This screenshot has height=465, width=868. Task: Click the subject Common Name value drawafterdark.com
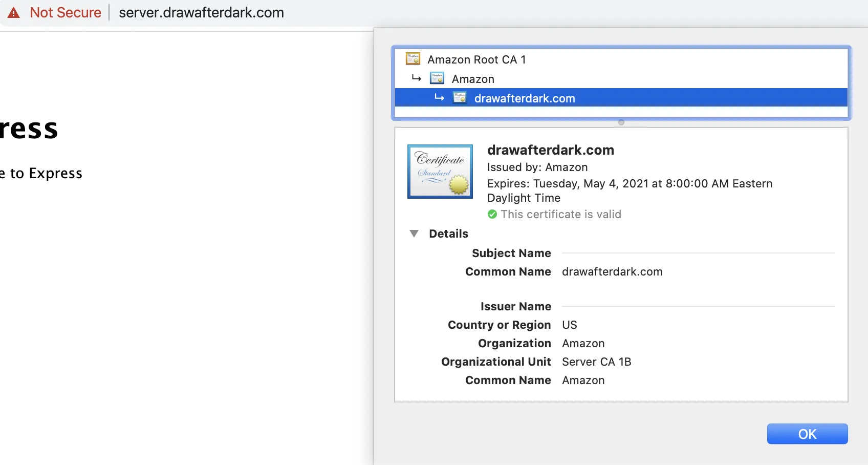[x=612, y=271]
